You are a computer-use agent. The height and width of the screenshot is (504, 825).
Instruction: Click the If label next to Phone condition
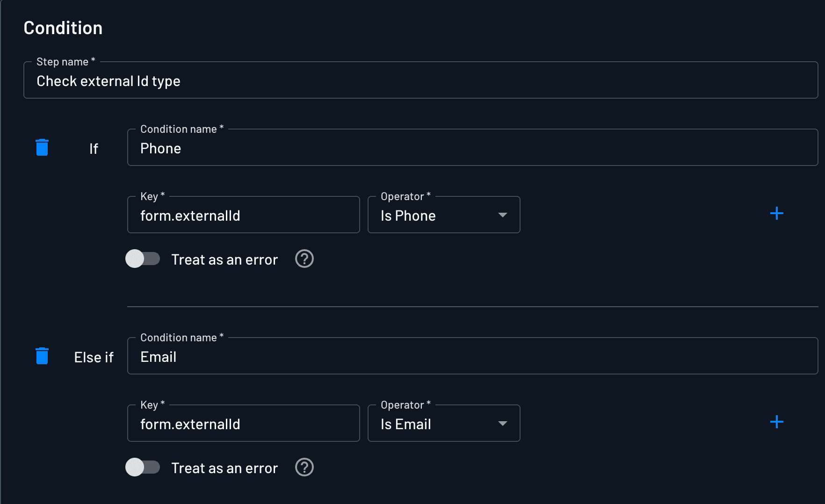94,149
